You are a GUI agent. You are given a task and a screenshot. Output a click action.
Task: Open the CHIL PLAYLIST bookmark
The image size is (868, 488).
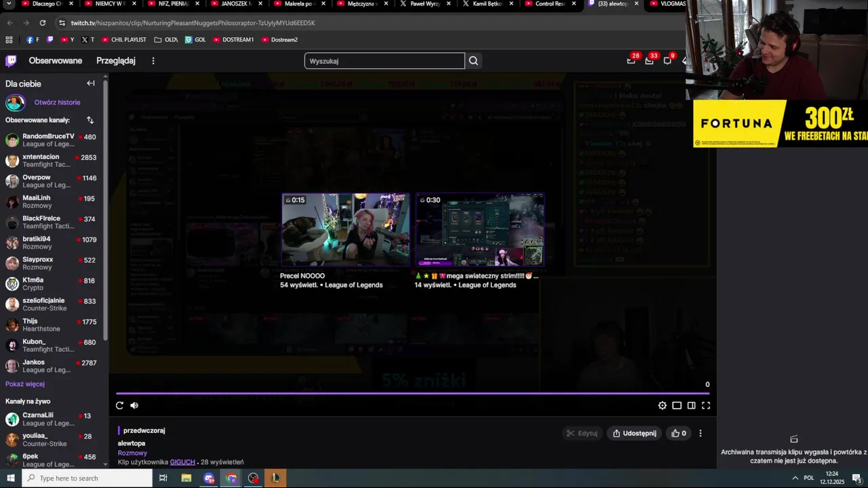pos(123,39)
